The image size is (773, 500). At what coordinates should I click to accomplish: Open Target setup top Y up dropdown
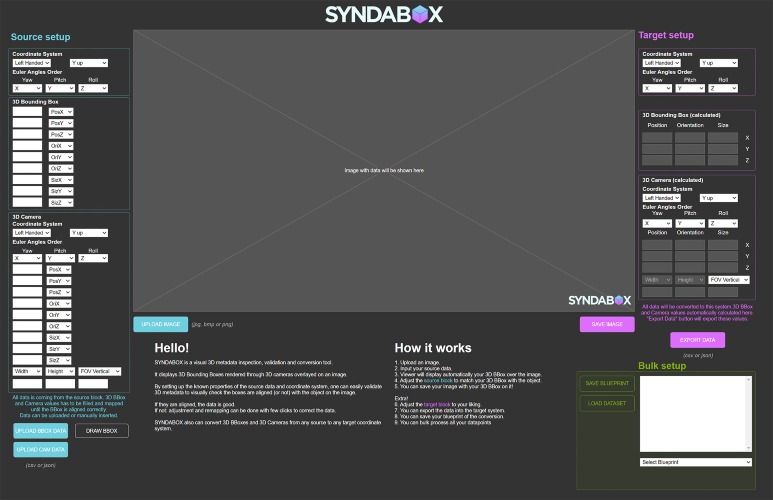click(x=719, y=63)
